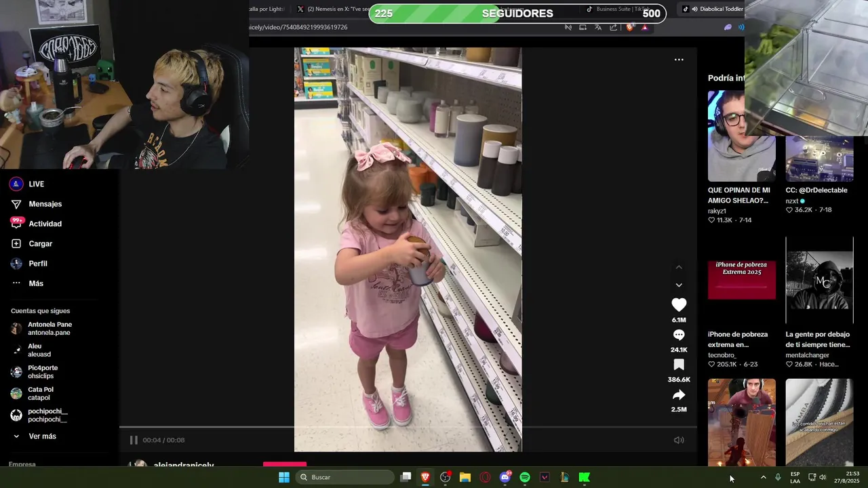The width and height of the screenshot is (868, 488).
Task: Save video with bookmark icon
Action: click(679, 365)
